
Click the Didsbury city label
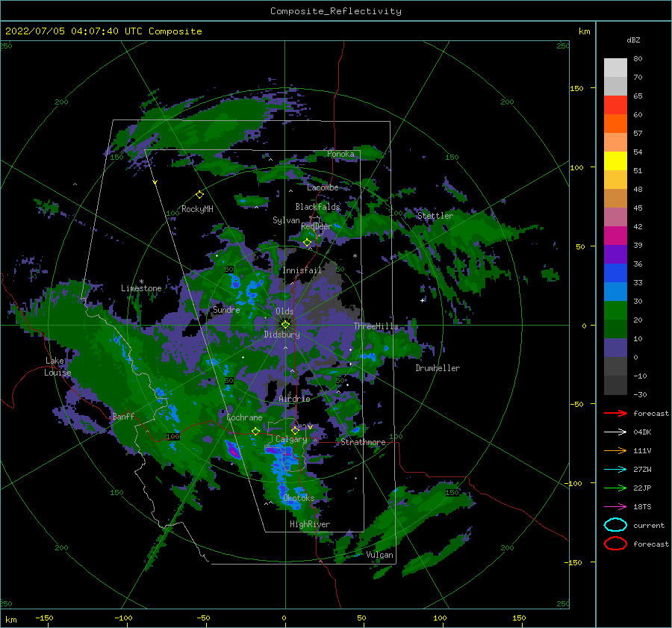click(282, 335)
